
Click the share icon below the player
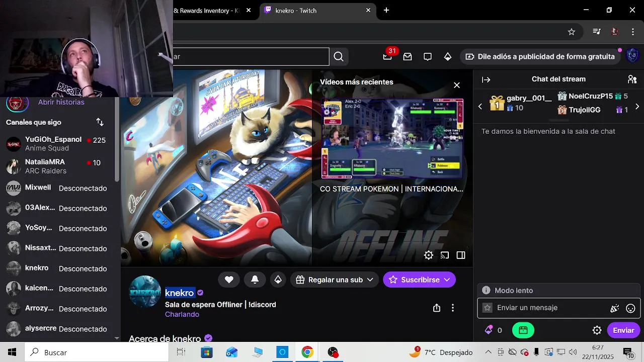pos(437,308)
